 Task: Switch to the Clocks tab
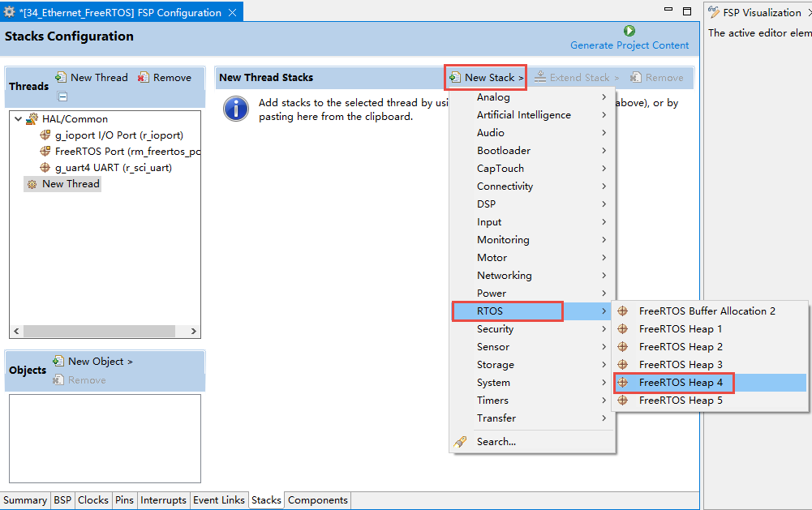point(93,500)
